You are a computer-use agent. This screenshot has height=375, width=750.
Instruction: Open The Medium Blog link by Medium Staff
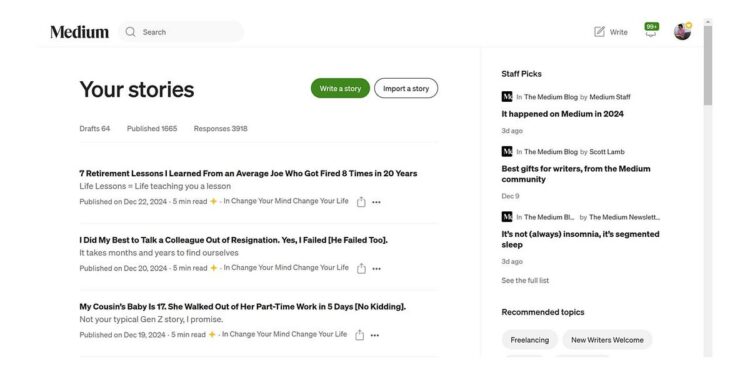click(x=551, y=97)
